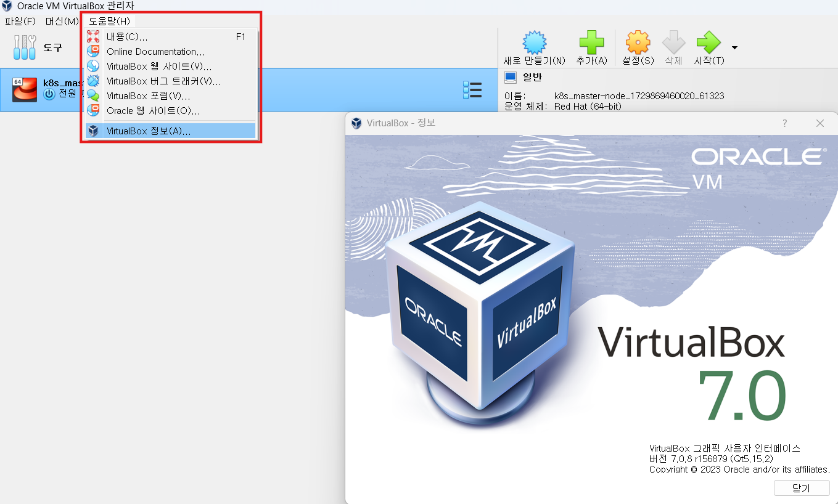Click the 일반 section header
Viewport: 838px width, 504px height.
click(x=532, y=78)
